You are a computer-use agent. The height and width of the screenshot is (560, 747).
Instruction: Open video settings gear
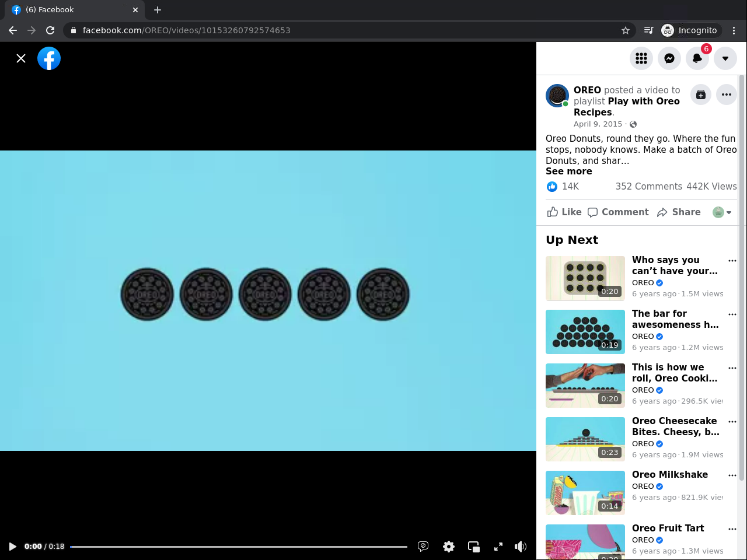[x=449, y=547]
